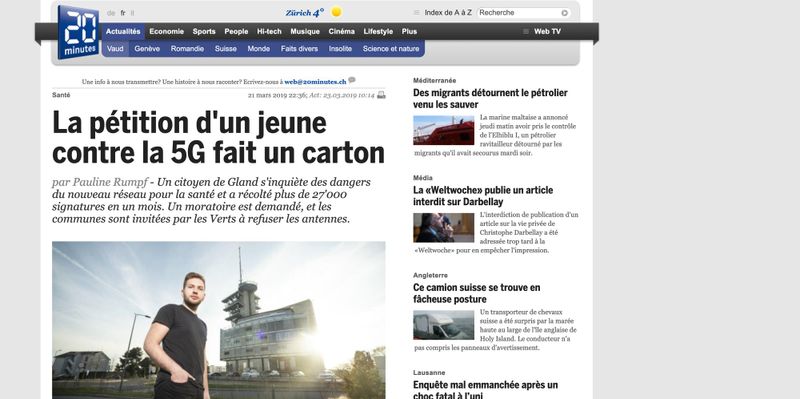
Task: Select the Faits divers subsection
Action: coord(299,49)
